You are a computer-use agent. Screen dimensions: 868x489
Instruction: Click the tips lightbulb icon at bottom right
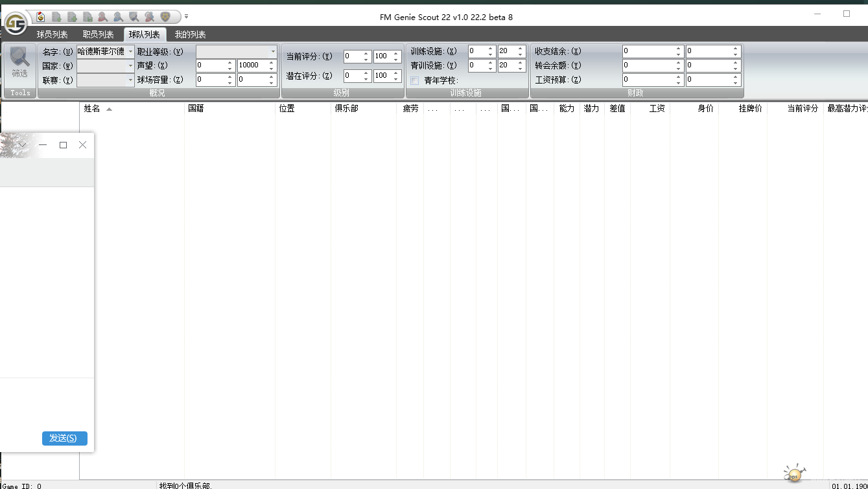[793, 473]
